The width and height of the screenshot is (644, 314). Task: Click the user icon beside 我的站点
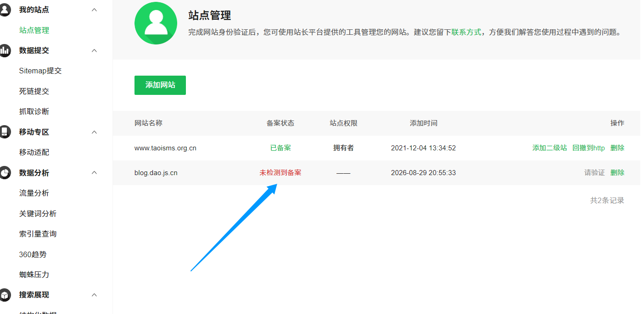(x=4, y=10)
